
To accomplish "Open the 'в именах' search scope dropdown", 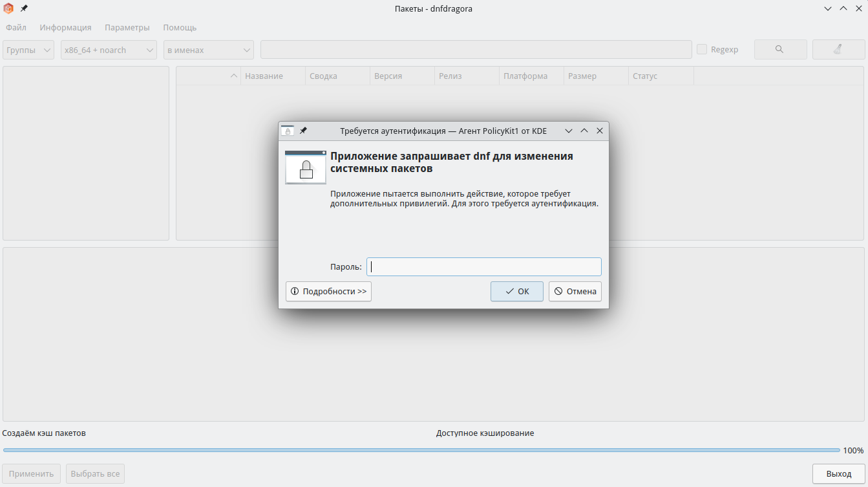I will [209, 50].
